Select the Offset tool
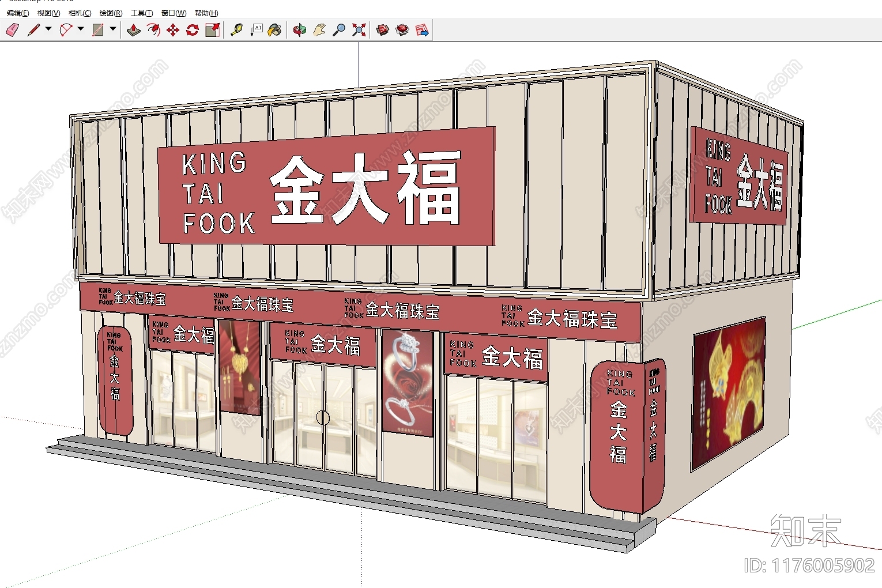The width and height of the screenshot is (882, 588). pos(153,30)
